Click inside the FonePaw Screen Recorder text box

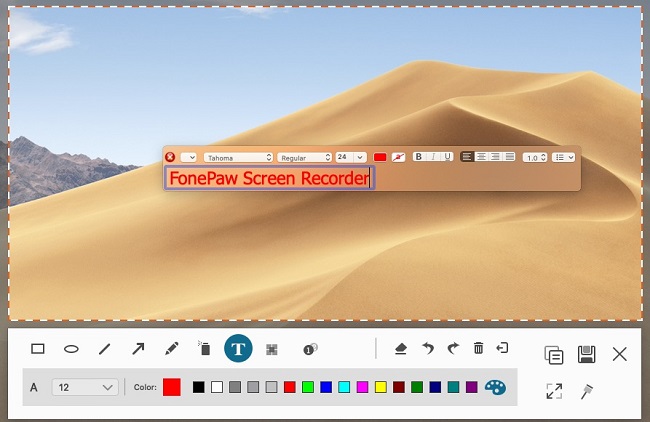[269, 178]
